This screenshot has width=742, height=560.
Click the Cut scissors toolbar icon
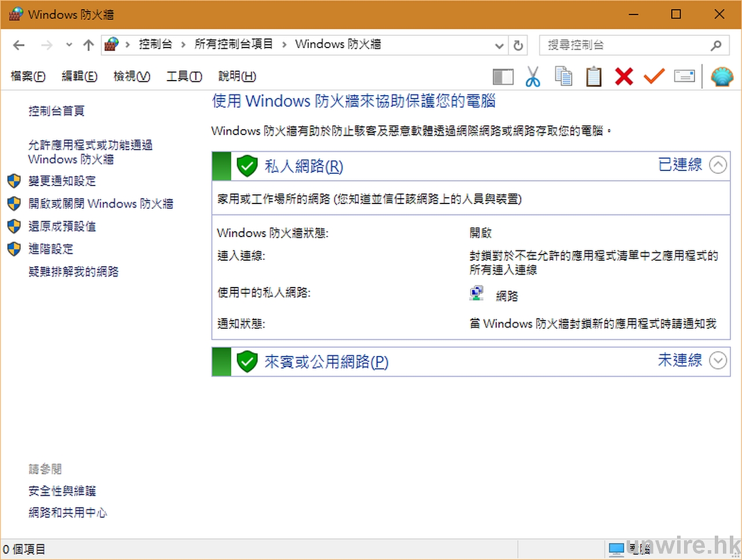533,77
